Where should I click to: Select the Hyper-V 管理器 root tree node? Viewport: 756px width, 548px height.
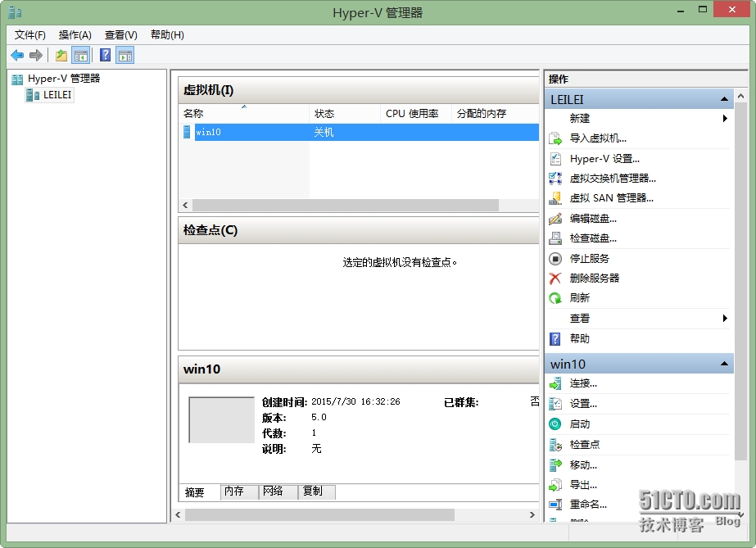pos(64,79)
